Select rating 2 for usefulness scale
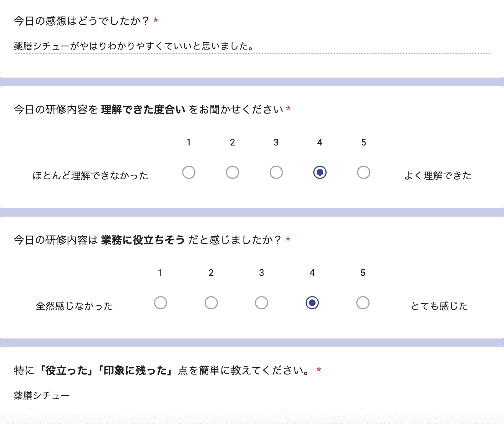 click(x=211, y=302)
